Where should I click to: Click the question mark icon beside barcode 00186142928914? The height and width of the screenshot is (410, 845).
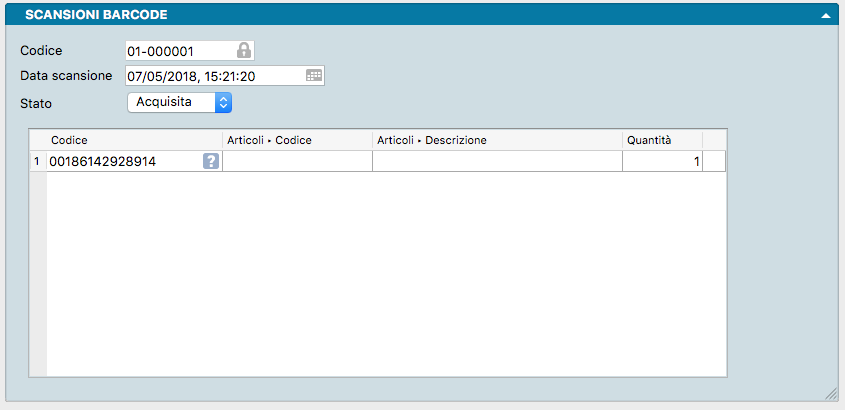[211, 161]
